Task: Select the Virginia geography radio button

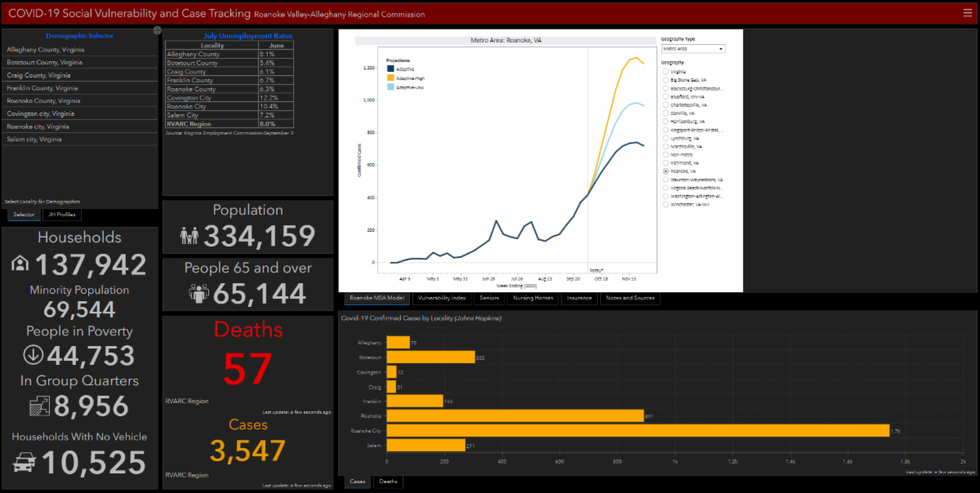Action: pos(666,72)
